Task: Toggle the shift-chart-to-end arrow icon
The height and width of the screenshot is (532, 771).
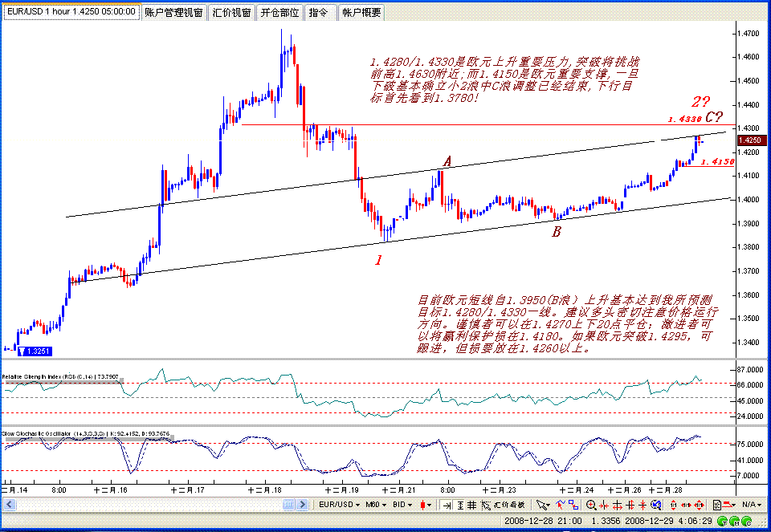Action: click(447, 505)
